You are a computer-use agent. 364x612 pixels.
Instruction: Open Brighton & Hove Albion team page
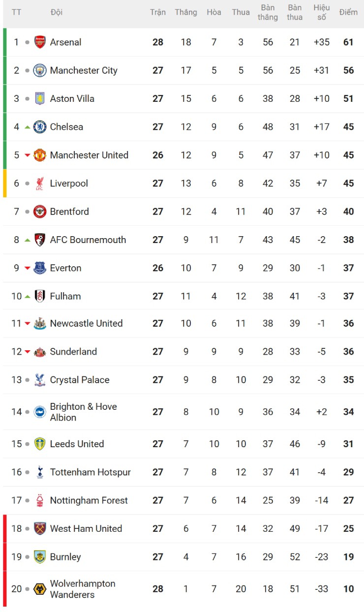[83, 412]
